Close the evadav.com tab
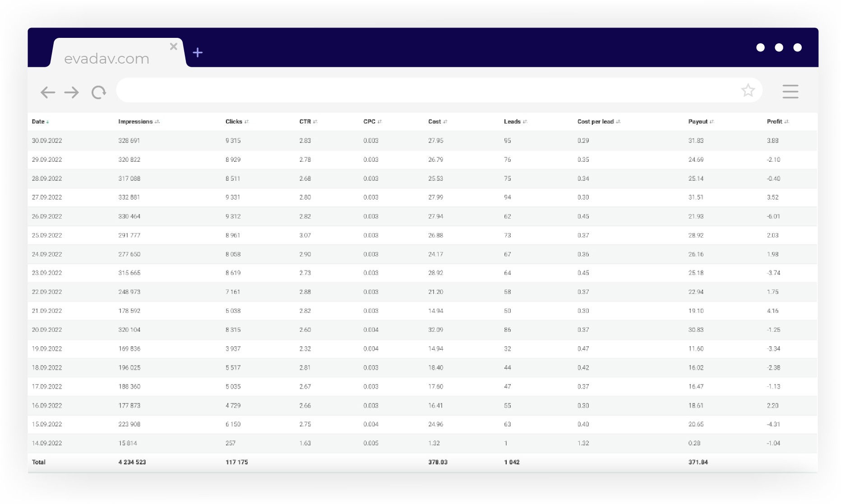Screen dimensions: 841x504 coord(173,46)
